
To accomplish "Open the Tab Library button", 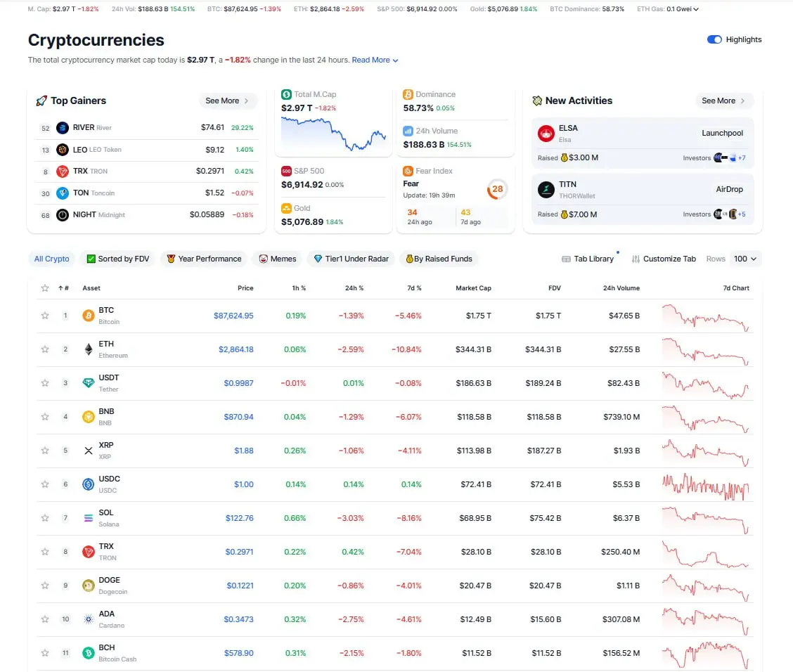I will (x=588, y=259).
